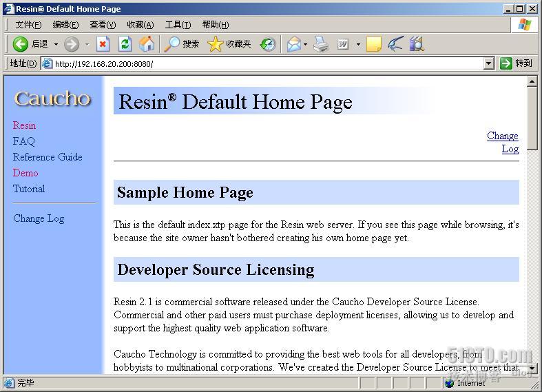The image size is (542, 392).
Task: Open the 帮助(H) menu
Action: [216, 25]
